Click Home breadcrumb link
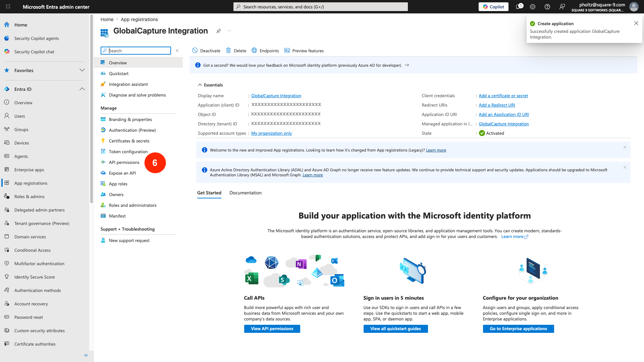 click(x=107, y=19)
